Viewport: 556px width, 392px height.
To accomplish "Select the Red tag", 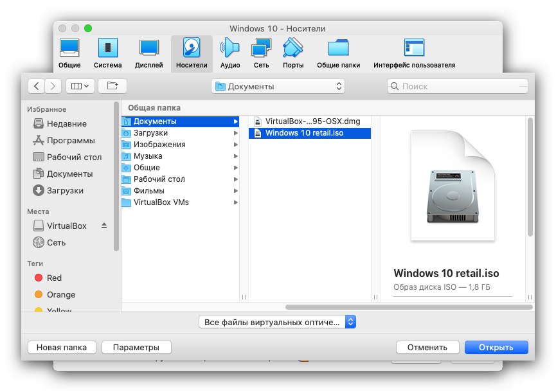I will (x=48, y=278).
